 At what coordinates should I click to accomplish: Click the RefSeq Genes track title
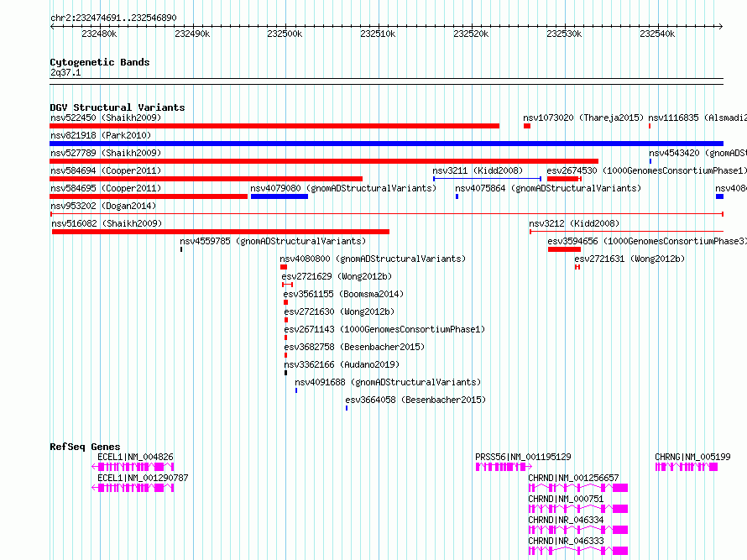pyautogui.click(x=85, y=447)
